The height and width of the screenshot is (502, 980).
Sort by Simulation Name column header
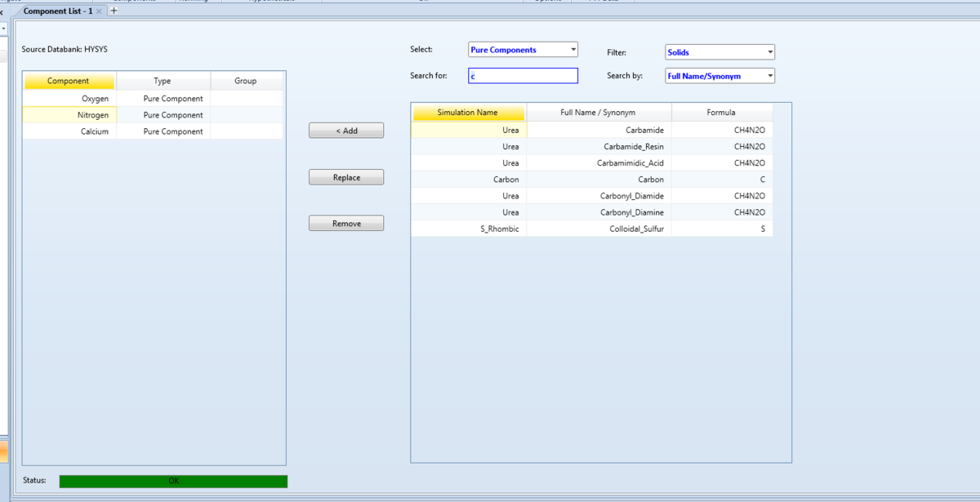pyautogui.click(x=468, y=113)
